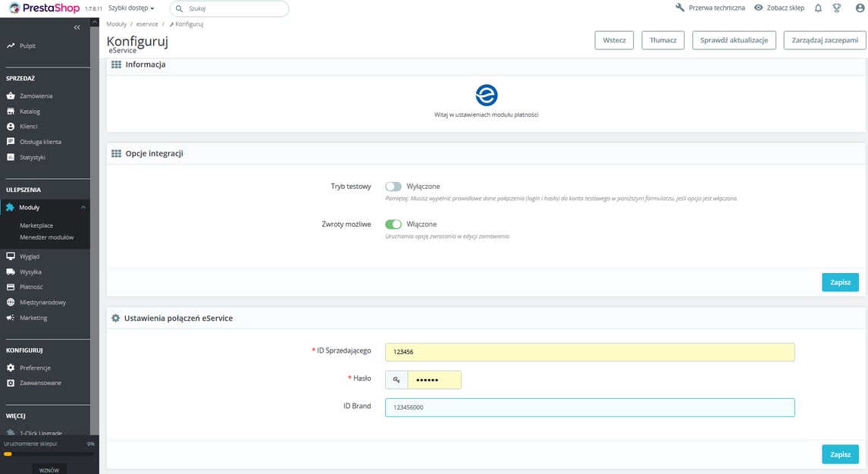The height and width of the screenshot is (474, 868).
Task: Enable the Tryb testowy switch
Action: click(x=393, y=187)
